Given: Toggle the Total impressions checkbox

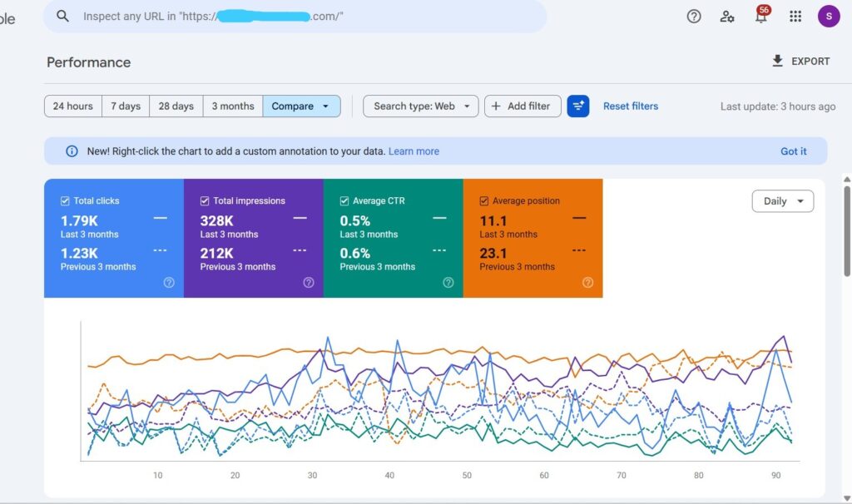Looking at the screenshot, I should (205, 201).
